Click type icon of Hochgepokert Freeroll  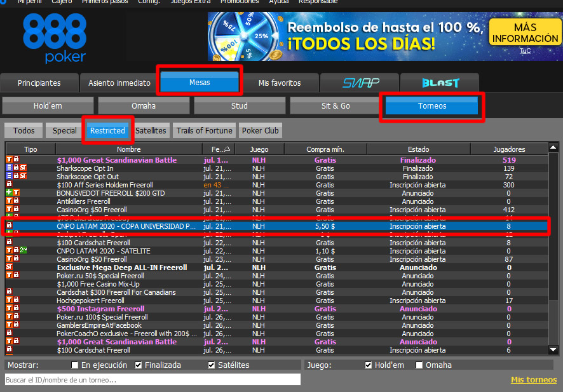(x=10, y=300)
